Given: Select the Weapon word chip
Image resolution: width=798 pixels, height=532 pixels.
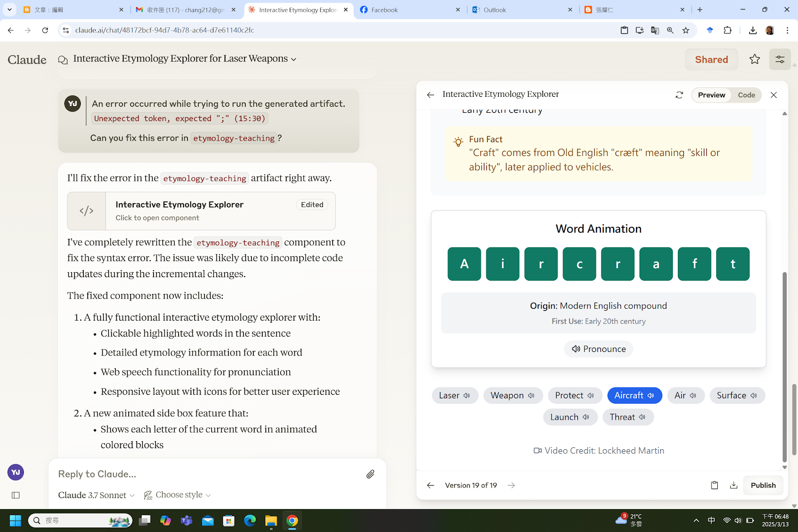Looking at the screenshot, I should coord(513,395).
